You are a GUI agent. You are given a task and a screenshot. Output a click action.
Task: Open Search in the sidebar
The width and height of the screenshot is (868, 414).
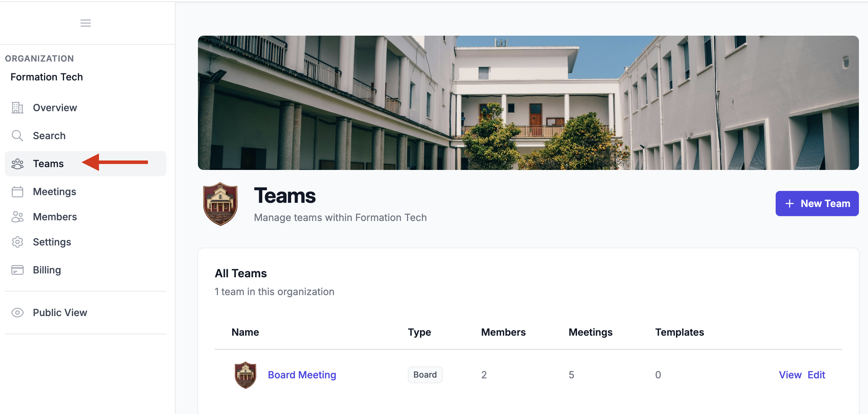86,136
